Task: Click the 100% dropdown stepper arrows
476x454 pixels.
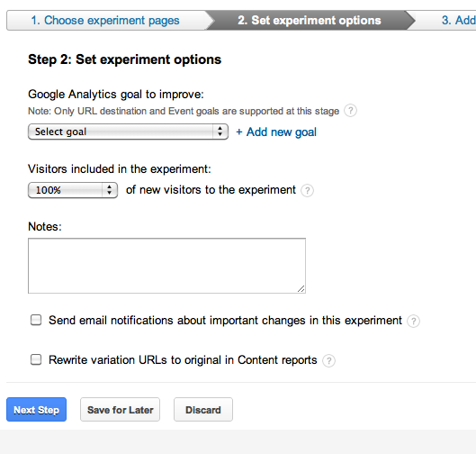Action: coord(110,190)
